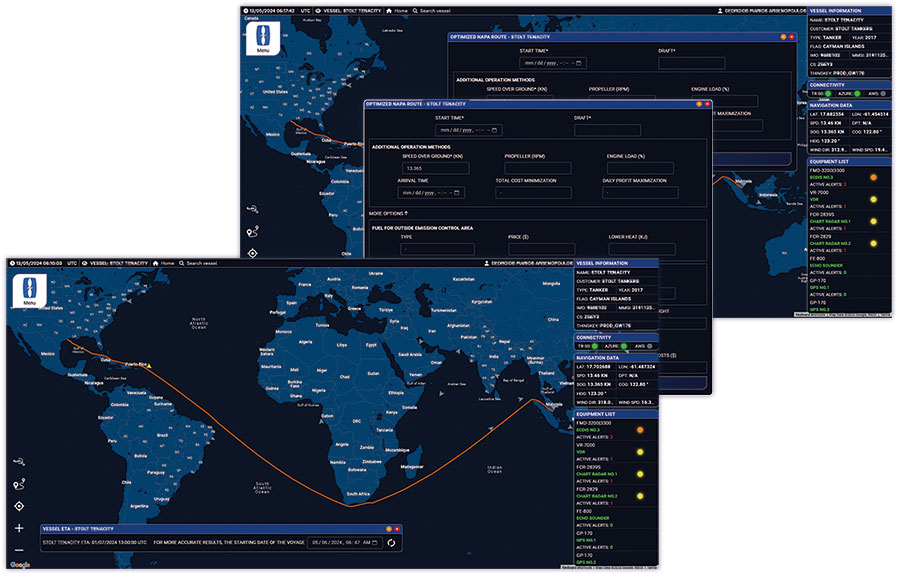Viewport: 900px width, 573px height.
Task: Click the eye icon beside VESSEL label, back window
Action: (x=318, y=10)
